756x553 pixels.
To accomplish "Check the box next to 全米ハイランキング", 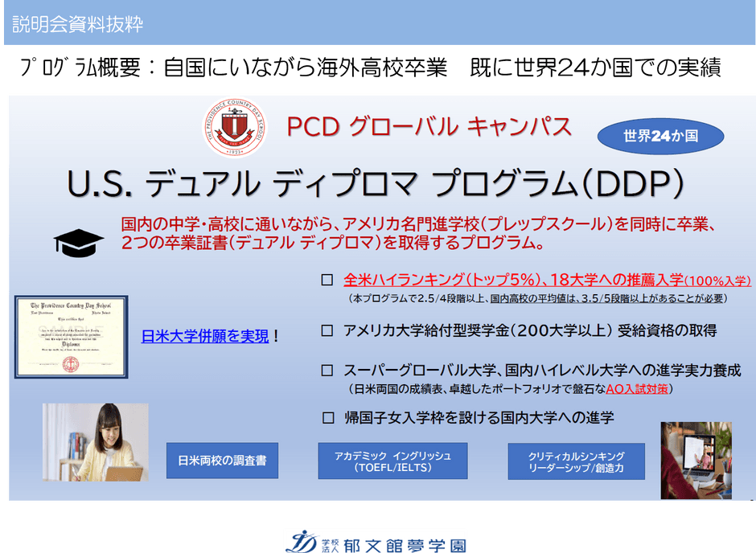I will (x=327, y=280).
